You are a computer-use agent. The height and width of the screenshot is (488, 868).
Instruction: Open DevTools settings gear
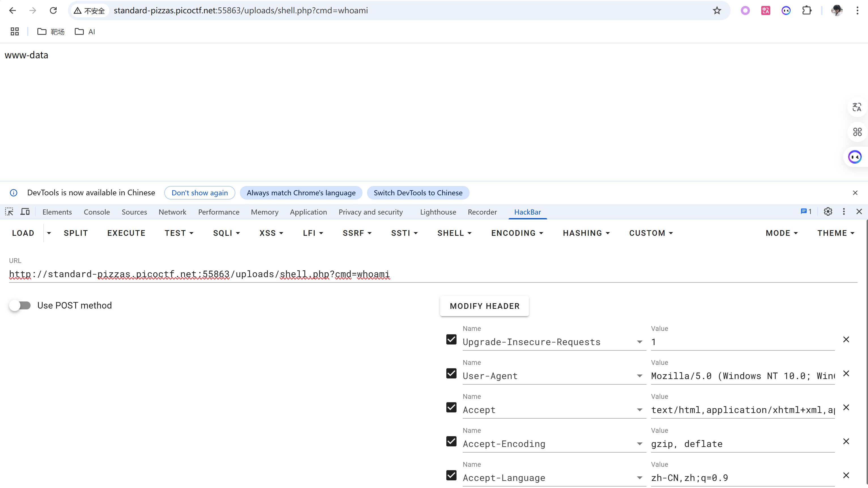[x=828, y=212]
